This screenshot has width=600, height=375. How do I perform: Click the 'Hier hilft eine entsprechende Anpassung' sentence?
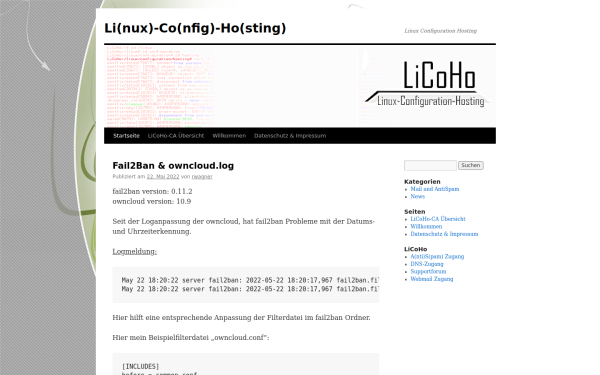[241, 318]
